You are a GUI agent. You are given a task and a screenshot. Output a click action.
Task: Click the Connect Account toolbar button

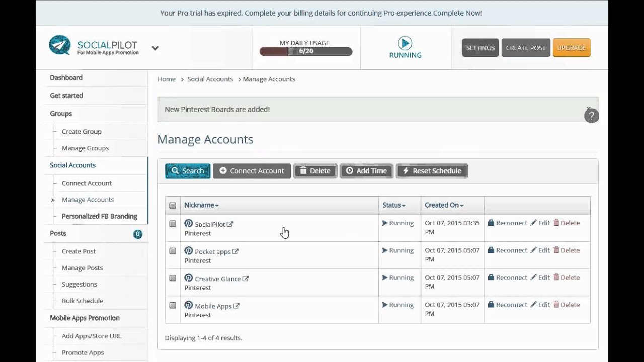click(x=252, y=171)
